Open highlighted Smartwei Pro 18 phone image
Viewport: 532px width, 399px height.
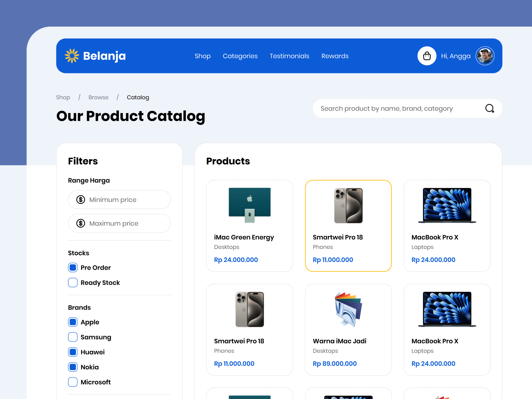coord(348,205)
